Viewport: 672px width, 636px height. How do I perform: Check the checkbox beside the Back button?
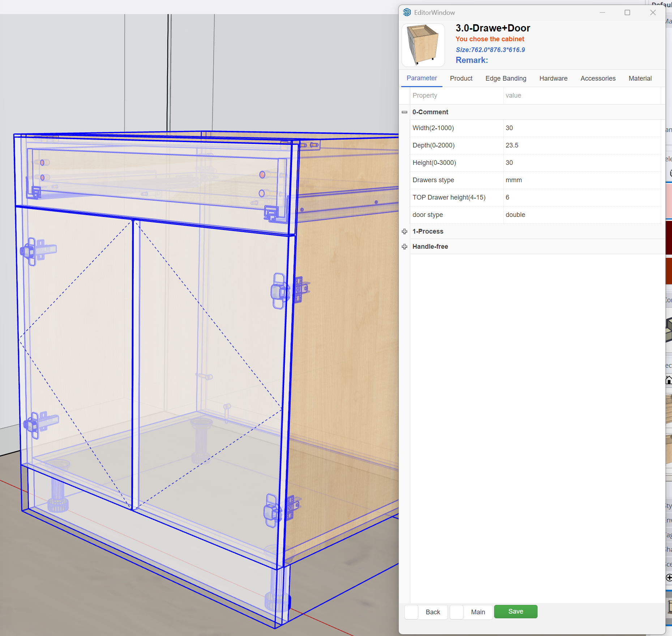pyautogui.click(x=411, y=612)
